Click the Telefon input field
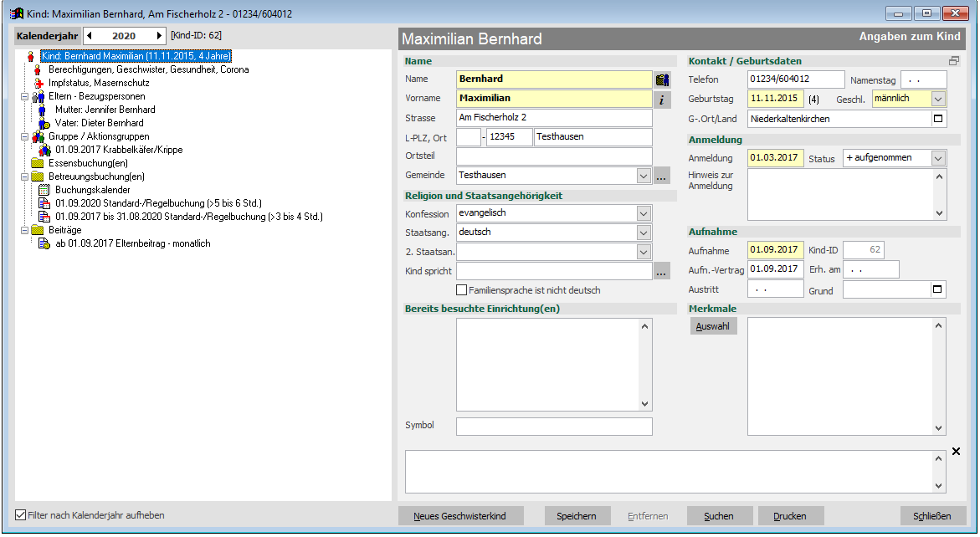The image size is (980, 537). (795, 79)
